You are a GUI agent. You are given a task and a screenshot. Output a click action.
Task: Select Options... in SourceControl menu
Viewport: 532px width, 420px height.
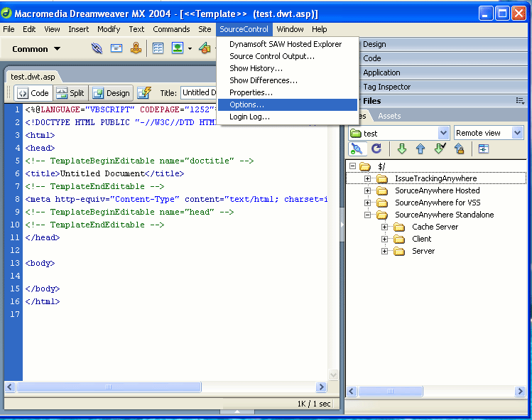pyautogui.click(x=246, y=104)
